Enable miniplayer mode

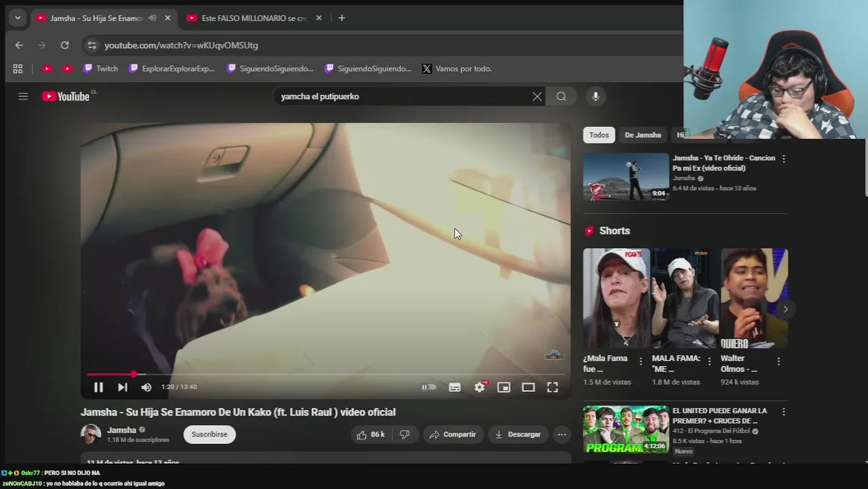(x=504, y=387)
